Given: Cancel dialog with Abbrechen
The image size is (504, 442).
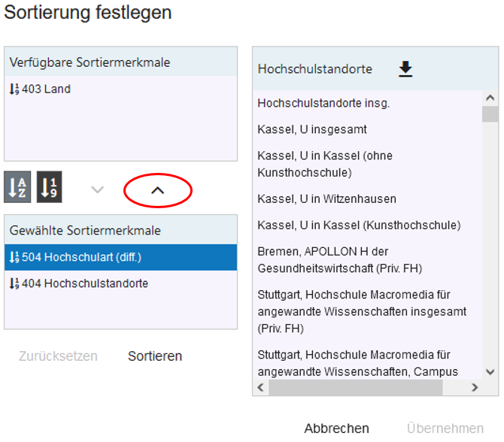Looking at the screenshot, I should click(x=336, y=428).
